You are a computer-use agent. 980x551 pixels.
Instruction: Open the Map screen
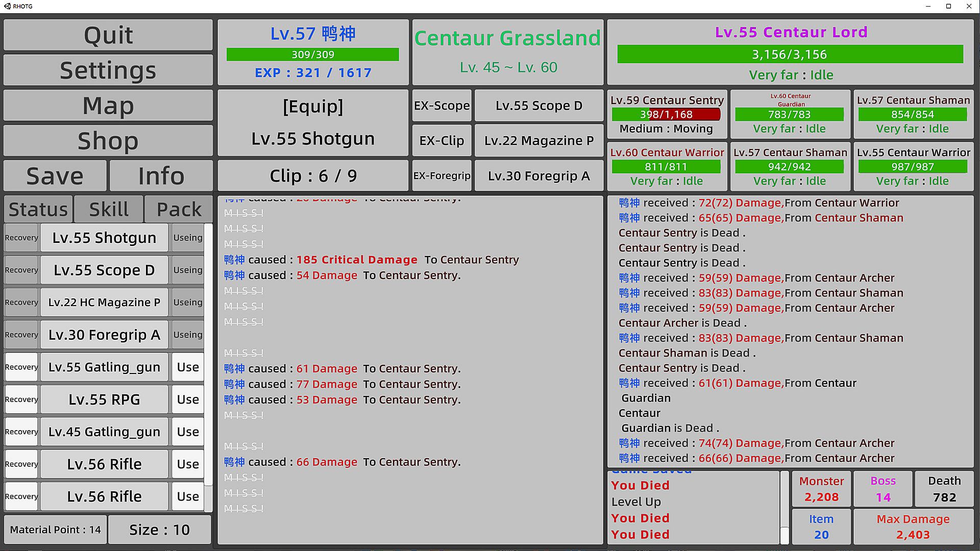pyautogui.click(x=108, y=106)
